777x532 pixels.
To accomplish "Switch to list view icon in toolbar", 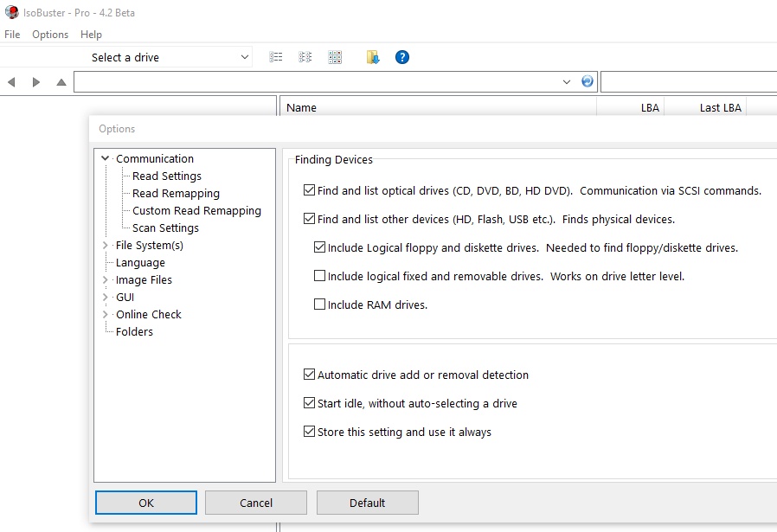I will (x=276, y=57).
